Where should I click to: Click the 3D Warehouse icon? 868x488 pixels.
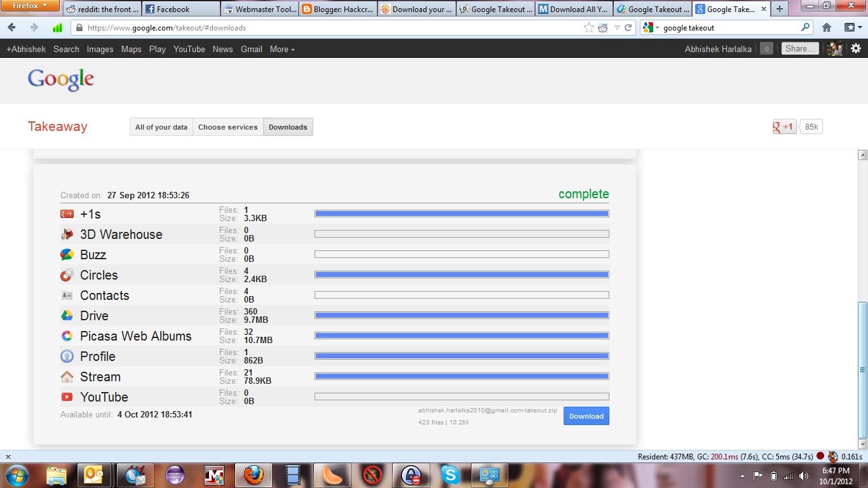[x=67, y=234]
